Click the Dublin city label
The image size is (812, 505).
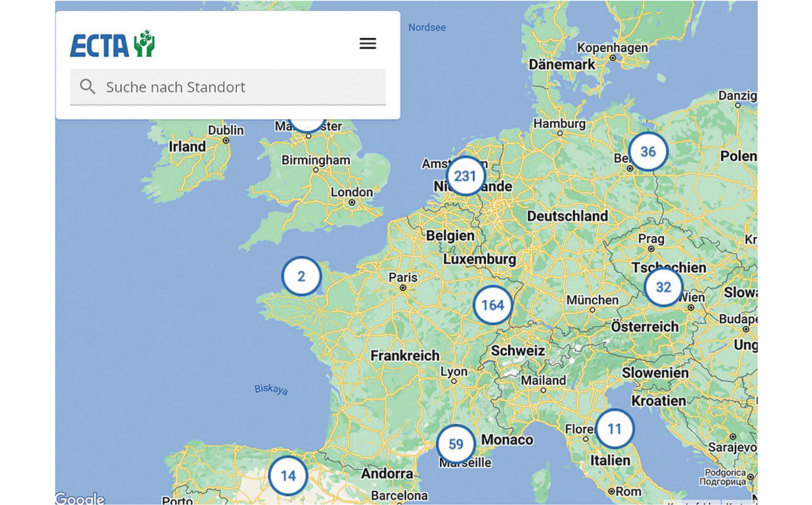coord(226,130)
